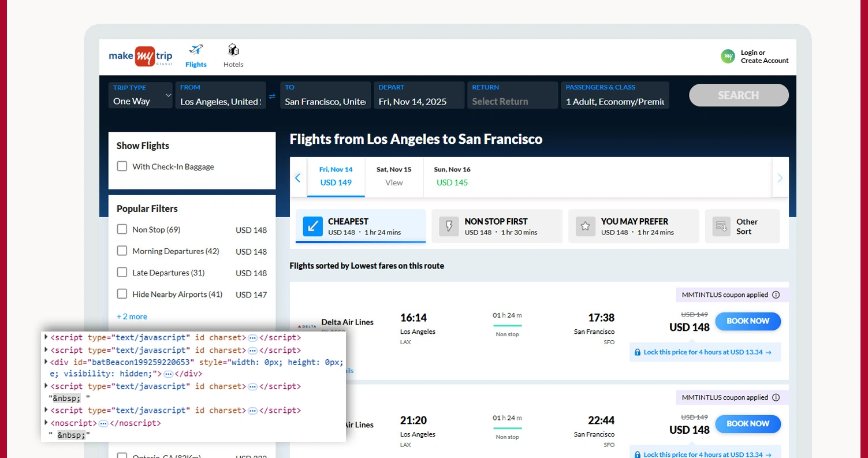The width and height of the screenshot is (868, 458).
Task: Expand more popular filters via + 2 more
Action: coord(132,316)
